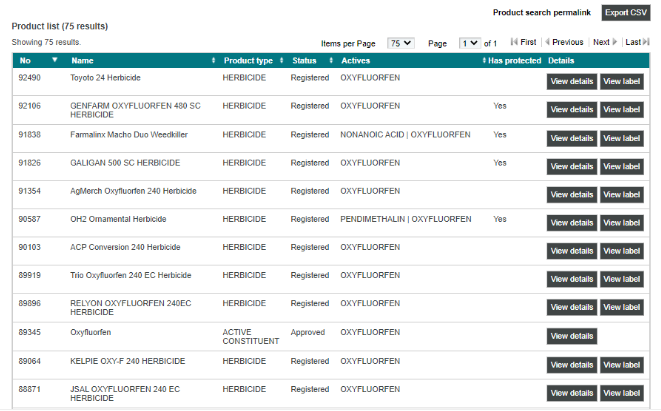Click the Name column header text
661x411 pixels.
82,61
